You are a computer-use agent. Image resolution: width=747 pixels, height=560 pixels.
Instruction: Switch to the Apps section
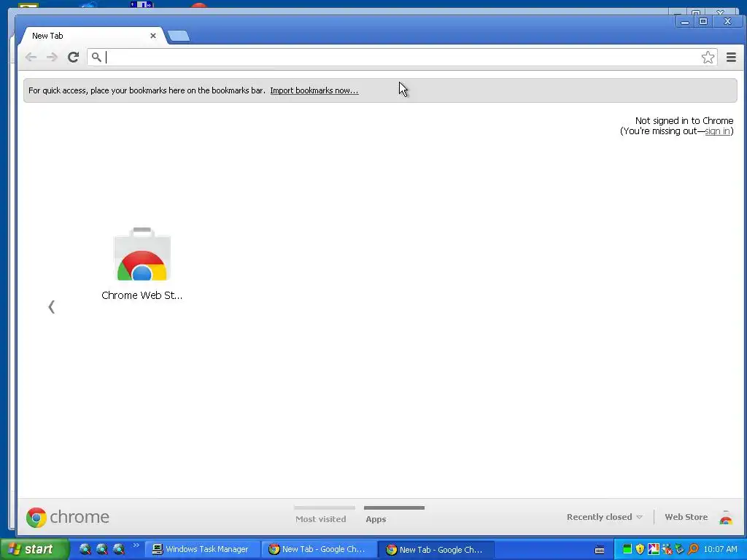pos(376,519)
